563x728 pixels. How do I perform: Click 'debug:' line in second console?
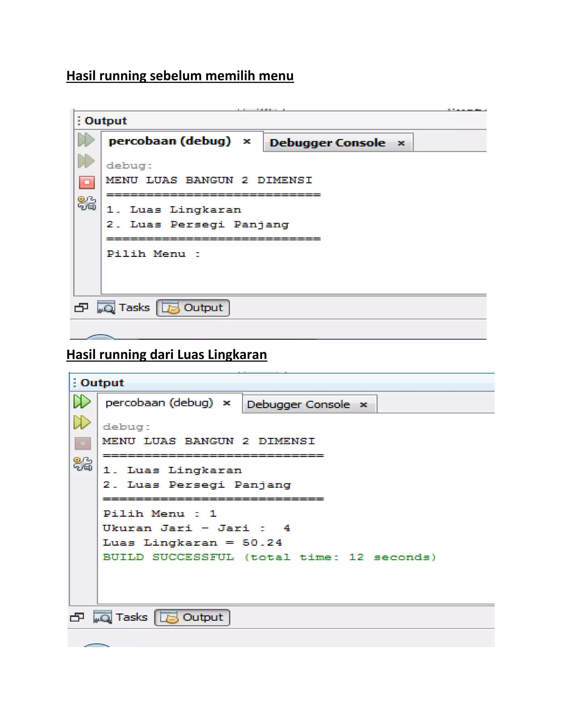pyautogui.click(x=127, y=427)
